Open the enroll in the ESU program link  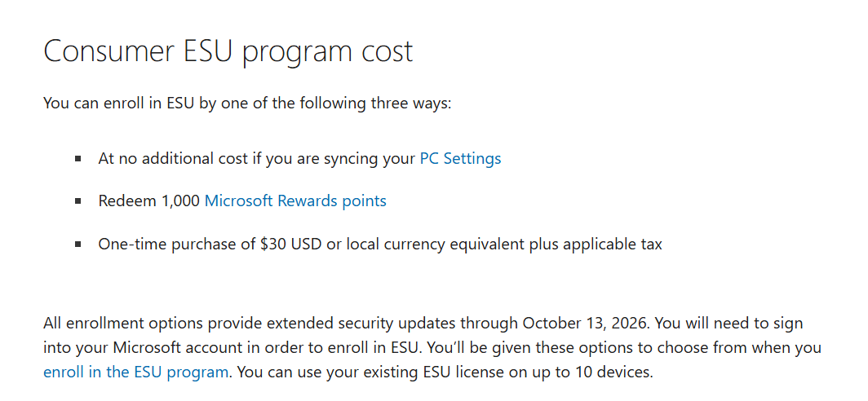[135, 372]
